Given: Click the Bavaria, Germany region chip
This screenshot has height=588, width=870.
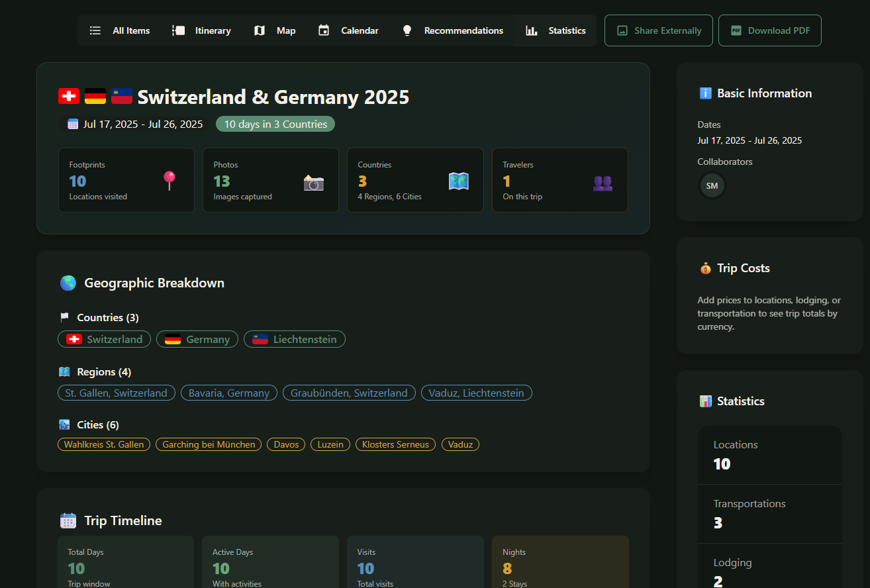Looking at the screenshot, I should [229, 393].
